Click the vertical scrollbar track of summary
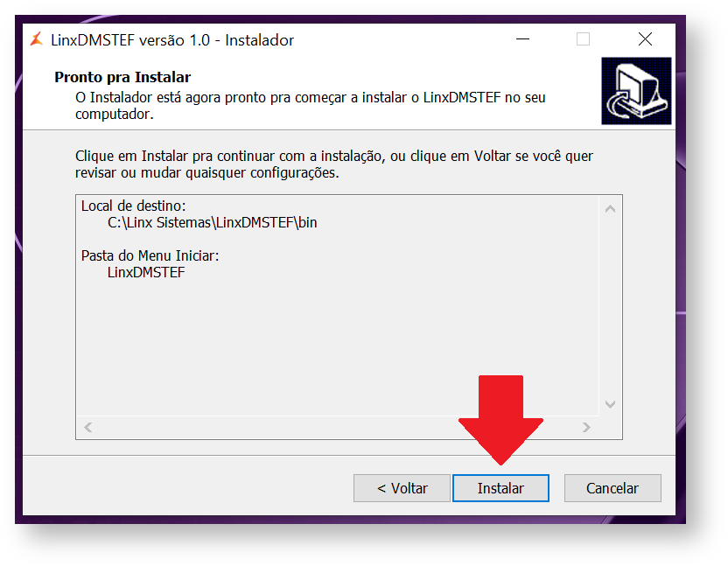 [x=611, y=306]
